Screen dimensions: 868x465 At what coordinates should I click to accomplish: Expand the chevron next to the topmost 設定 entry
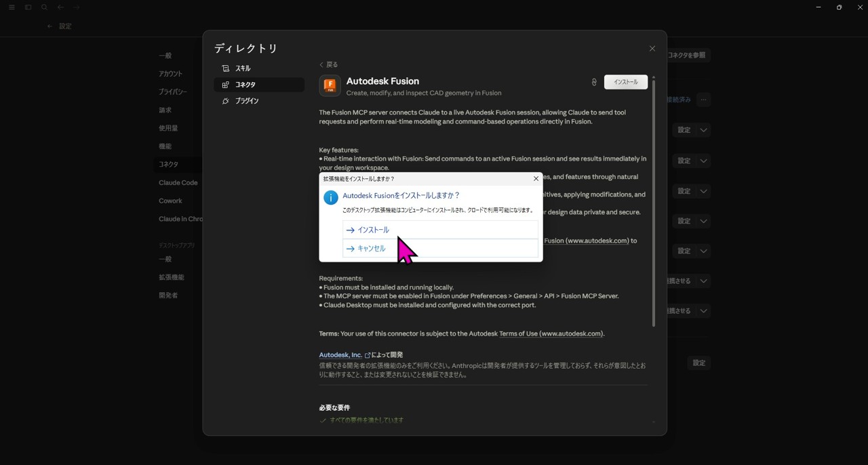click(703, 129)
